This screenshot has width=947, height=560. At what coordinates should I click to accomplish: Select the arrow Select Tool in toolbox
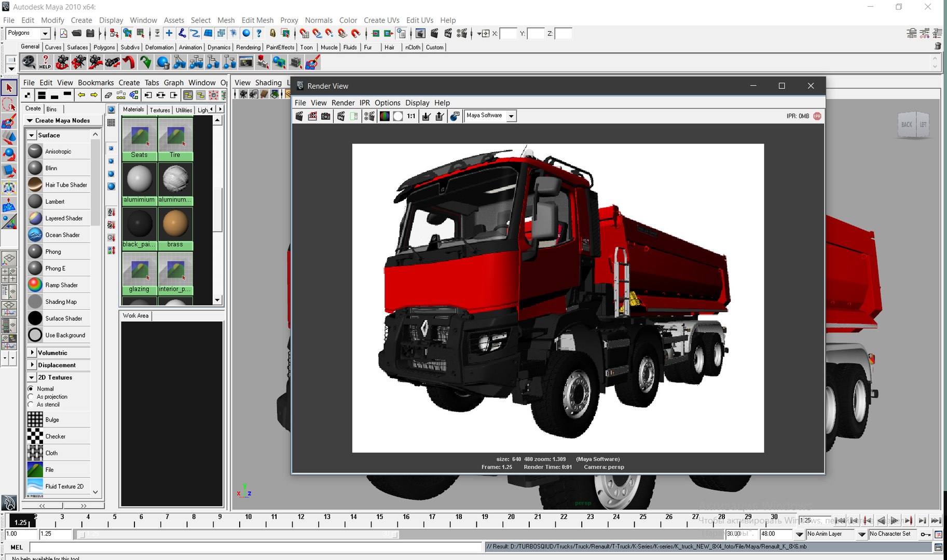tap(9, 88)
